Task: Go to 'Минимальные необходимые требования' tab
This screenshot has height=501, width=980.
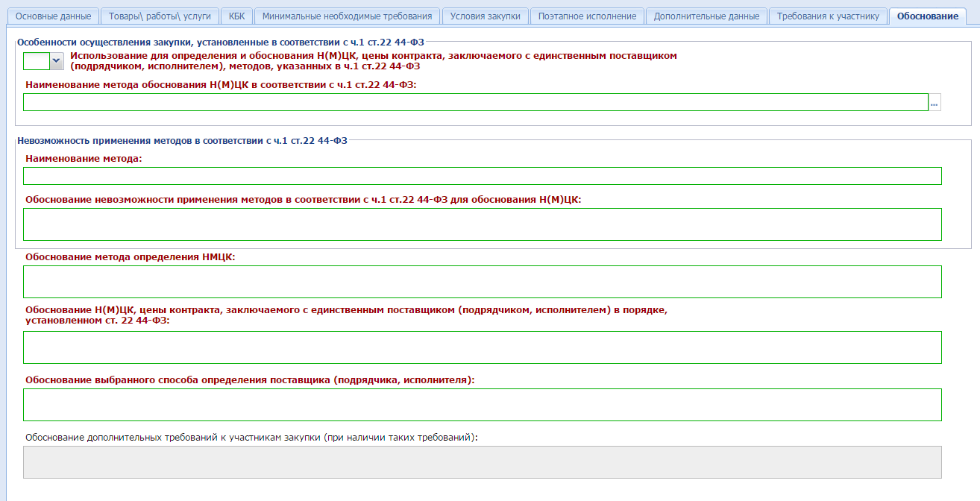Action: pyautogui.click(x=347, y=16)
